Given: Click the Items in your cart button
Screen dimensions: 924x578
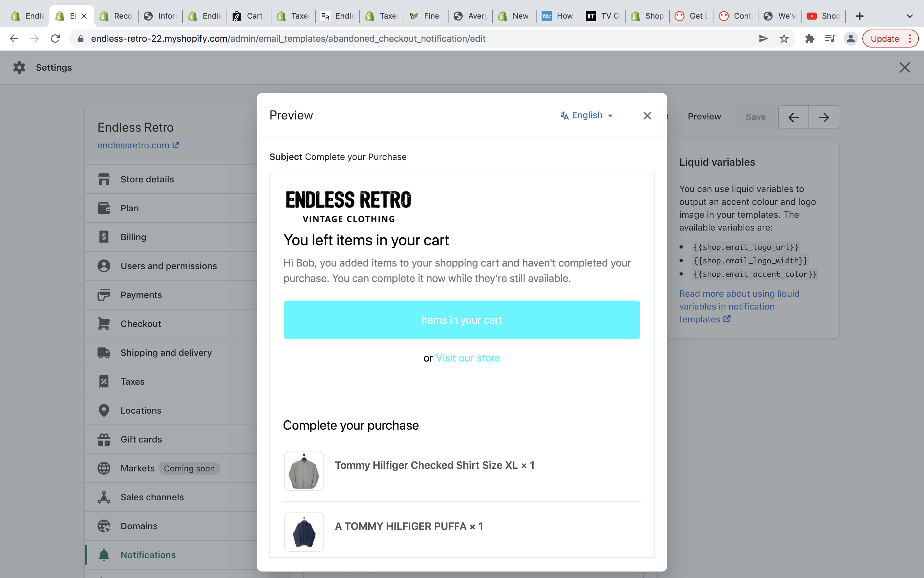Looking at the screenshot, I should pyautogui.click(x=462, y=320).
